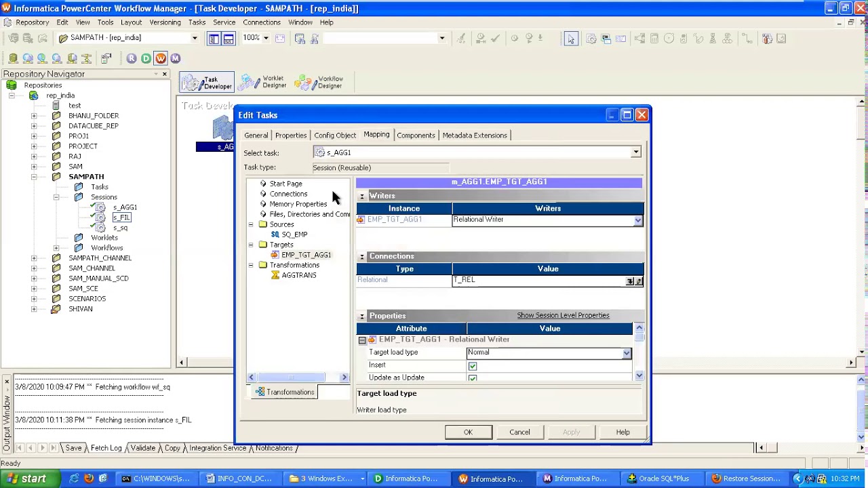This screenshot has width=868, height=488.
Task: Launch the Designer (D) tool
Action: (146, 59)
